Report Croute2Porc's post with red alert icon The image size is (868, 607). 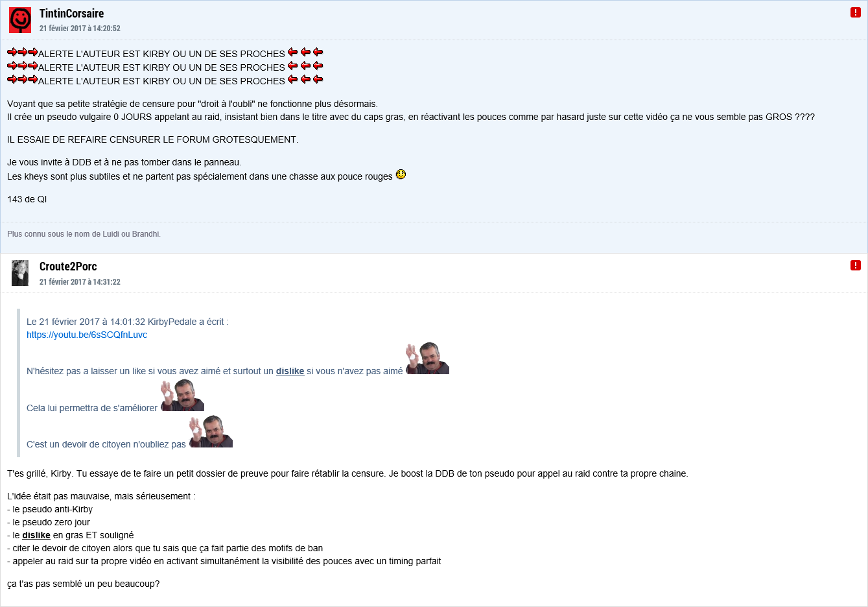tap(856, 265)
